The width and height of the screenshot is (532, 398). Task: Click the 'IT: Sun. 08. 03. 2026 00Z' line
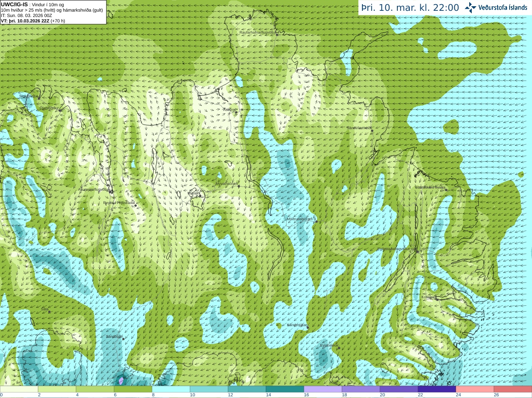[x=27, y=15]
